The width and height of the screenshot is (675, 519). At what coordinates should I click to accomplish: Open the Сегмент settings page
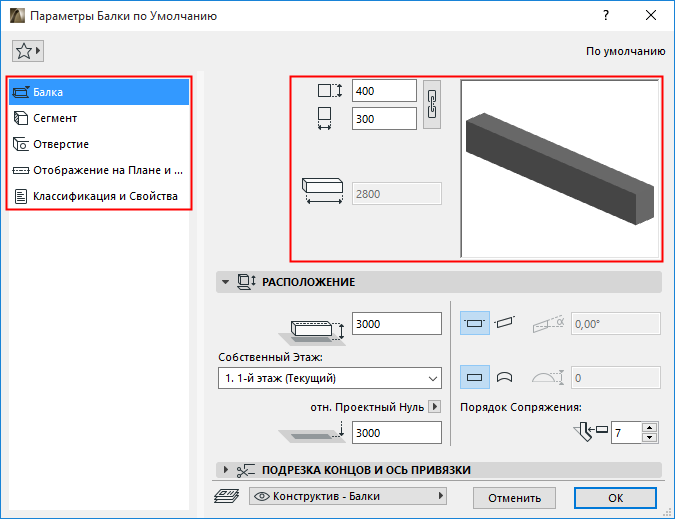coord(99,118)
